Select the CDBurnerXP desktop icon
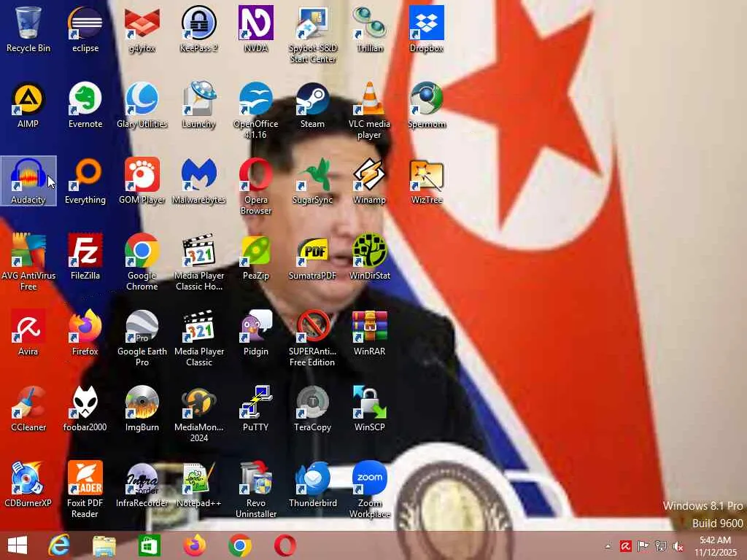 (x=28, y=484)
